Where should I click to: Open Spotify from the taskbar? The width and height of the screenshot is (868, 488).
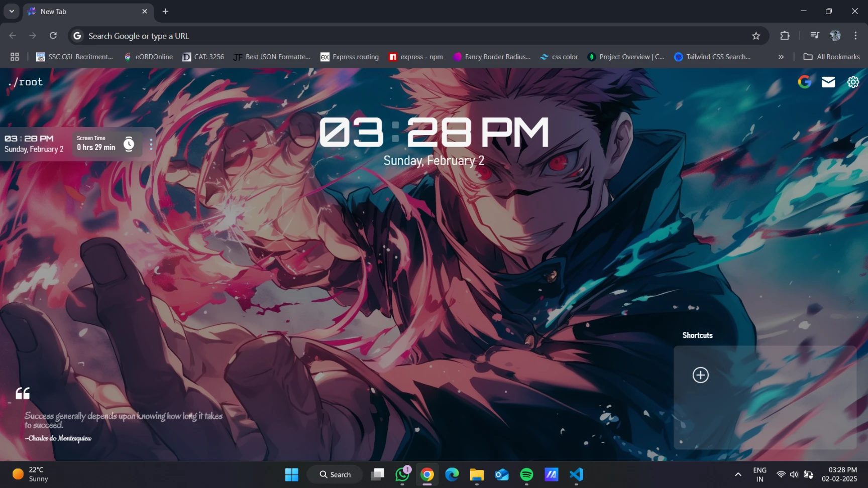526,474
